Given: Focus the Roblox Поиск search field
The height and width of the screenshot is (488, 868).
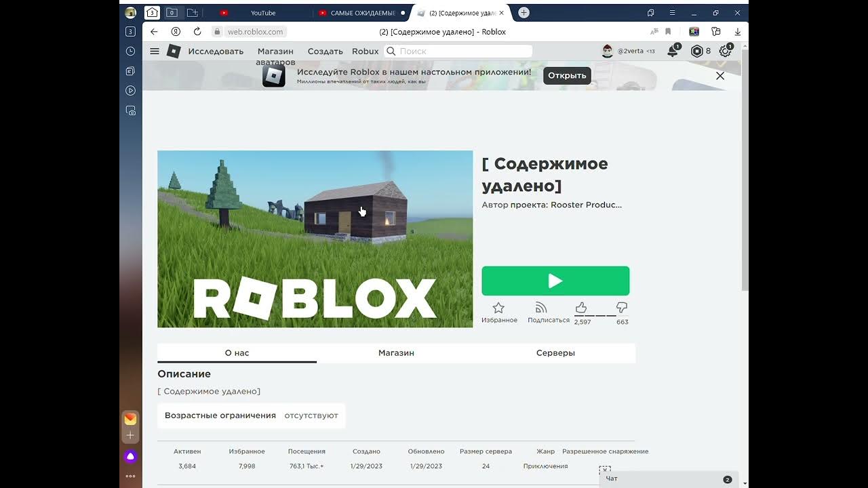Looking at the screenshot, I should 458,52.
